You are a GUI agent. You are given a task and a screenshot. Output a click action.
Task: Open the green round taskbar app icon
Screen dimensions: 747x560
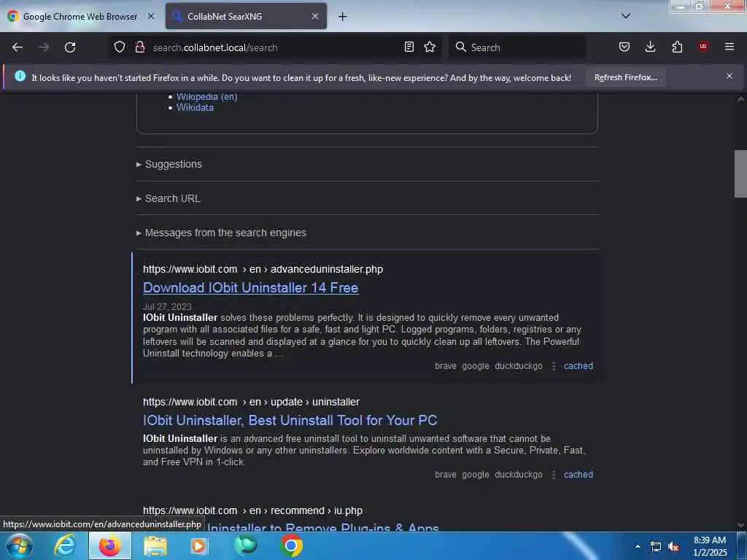(245, 545)
